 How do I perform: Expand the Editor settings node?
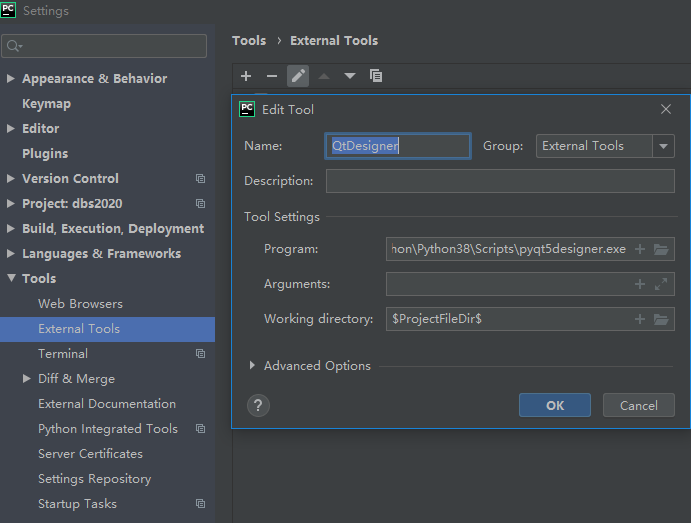pos(11,129)
